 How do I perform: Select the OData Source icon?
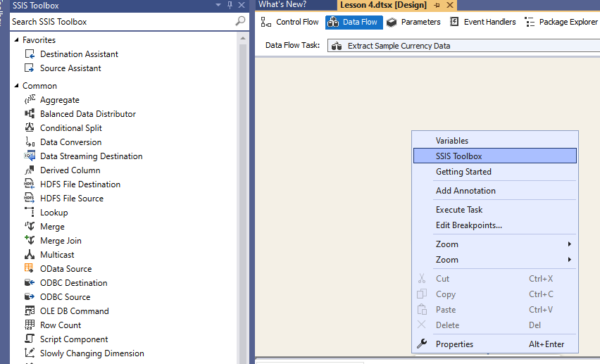tap(30, 268)
